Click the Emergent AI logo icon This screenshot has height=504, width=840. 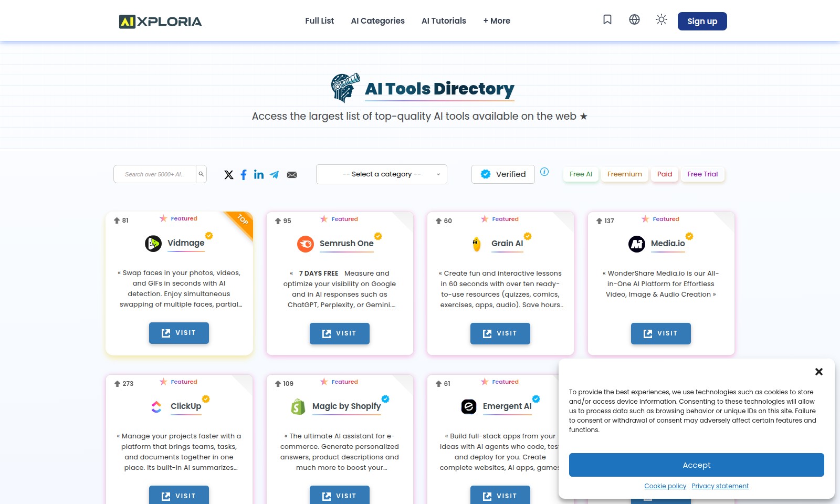pyautogui.click(x=469, y=407)
